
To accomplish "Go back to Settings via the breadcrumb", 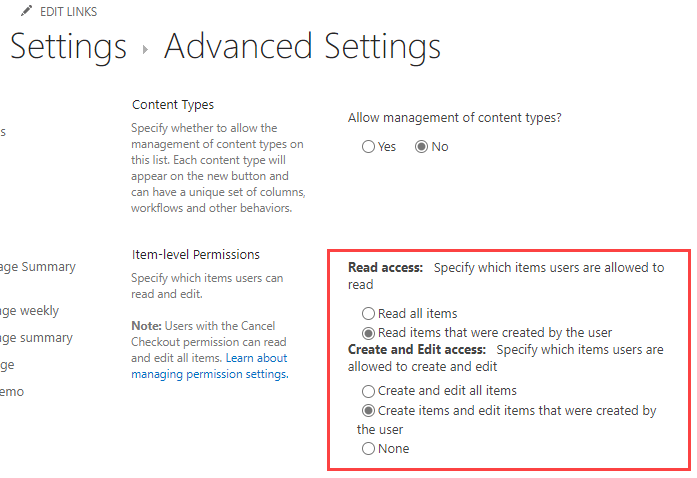I will [x=68, y=46].
